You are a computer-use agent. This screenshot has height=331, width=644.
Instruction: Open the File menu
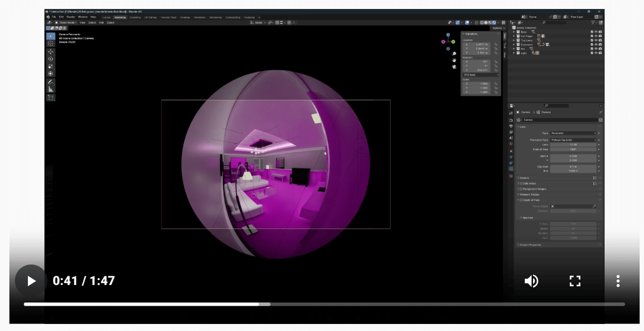[54, 17]
